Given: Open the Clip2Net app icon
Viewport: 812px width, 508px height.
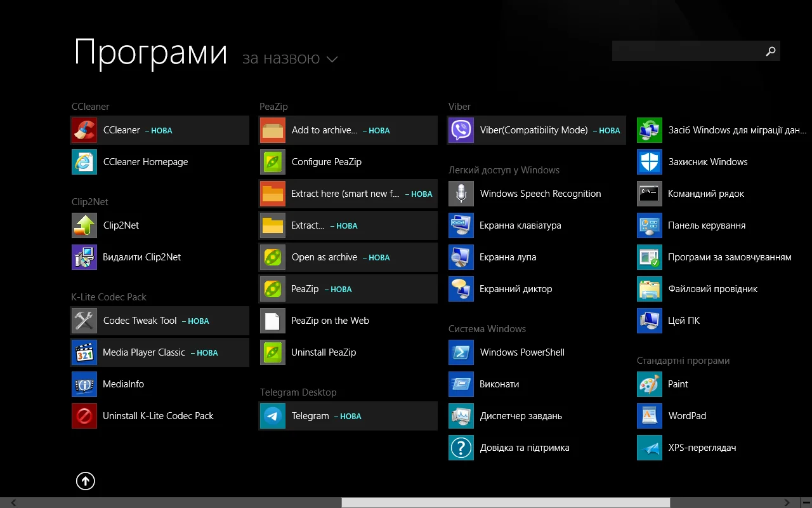Looking at the screenshot, I should (84, 225).
